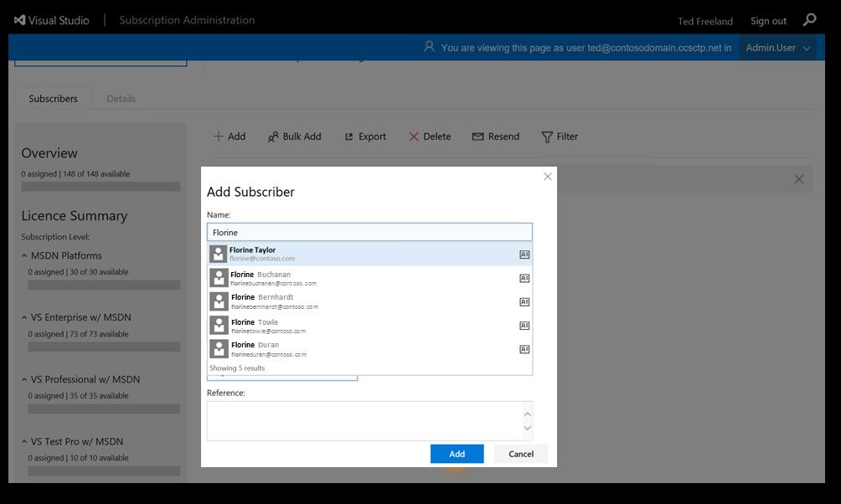841x504 pixels.
Task: Open contact card for Florine Buchanan
Action: pos(524,278)
